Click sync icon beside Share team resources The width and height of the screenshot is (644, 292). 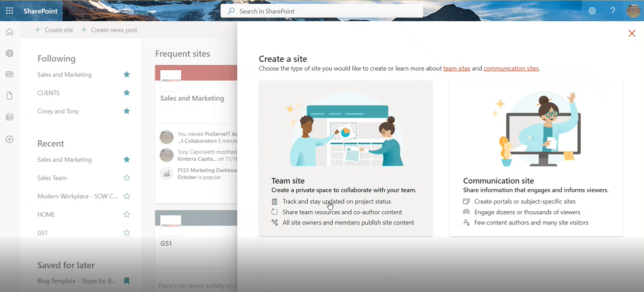275,212
